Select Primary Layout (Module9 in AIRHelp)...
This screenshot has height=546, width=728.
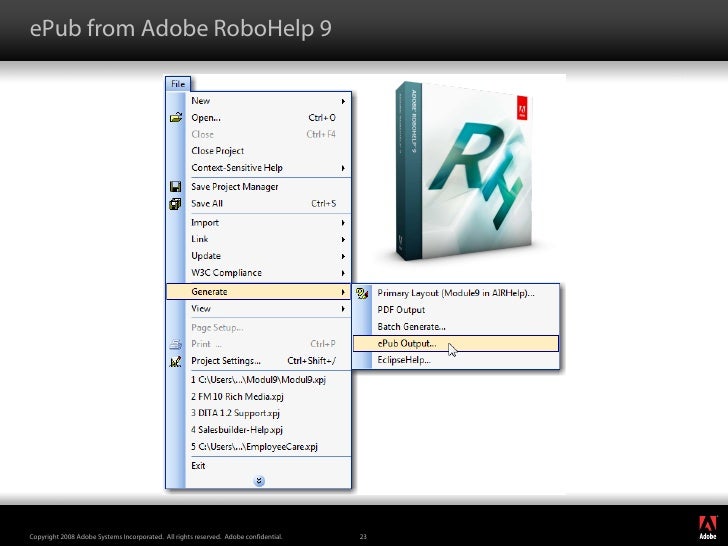tap(456, 293)
